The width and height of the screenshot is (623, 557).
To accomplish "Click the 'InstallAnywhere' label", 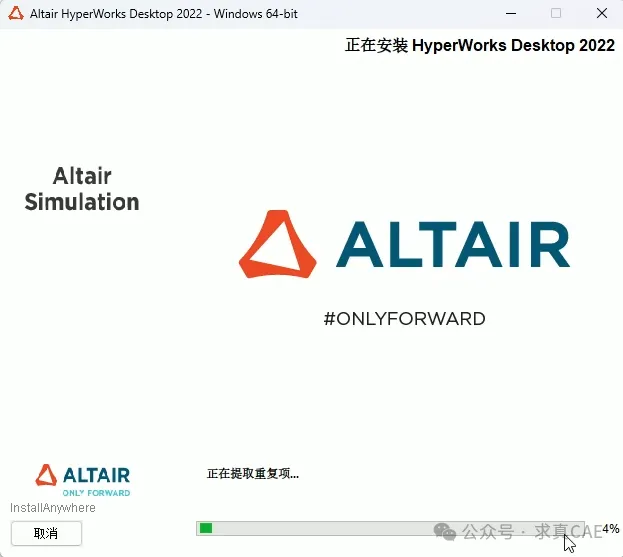I will 53,508.
